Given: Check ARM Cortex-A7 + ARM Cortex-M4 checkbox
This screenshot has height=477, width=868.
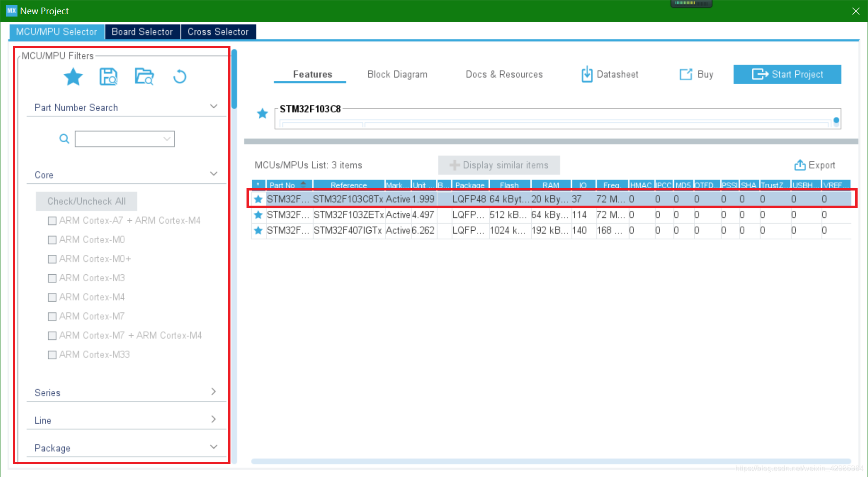Looking at the screenshot, I should 52,221.
